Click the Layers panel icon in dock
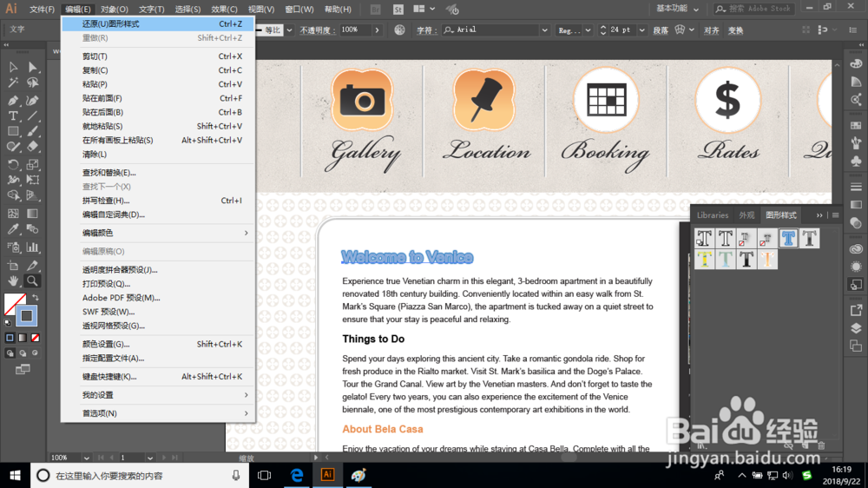This screenshot has height=488, width=868. click(x=856, y=328)
